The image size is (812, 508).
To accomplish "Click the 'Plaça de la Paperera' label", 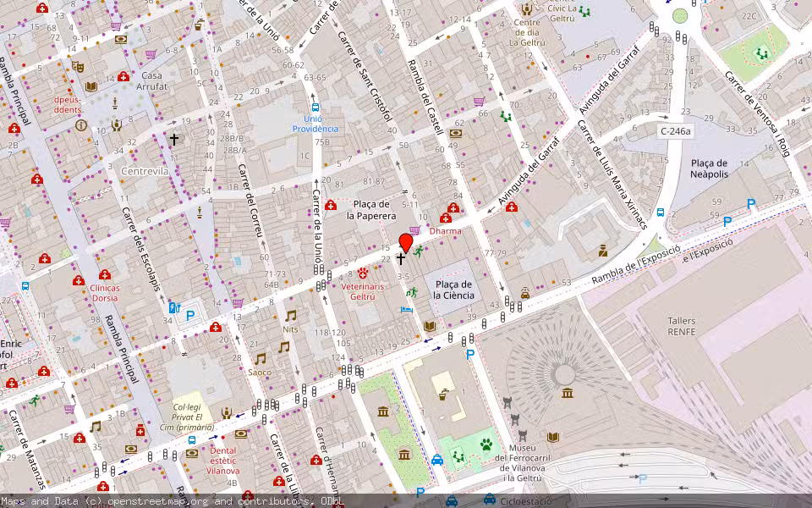I will pyautogui.click(x=371, y=210).
